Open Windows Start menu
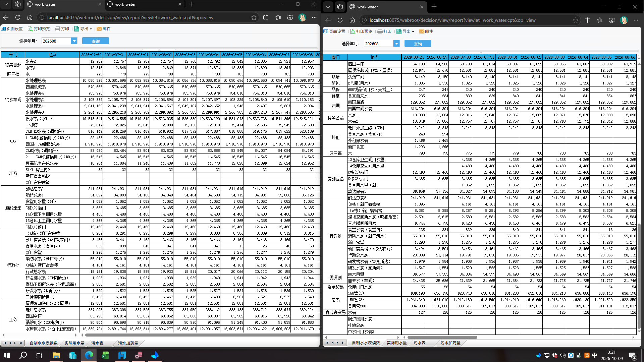Image resolution: width=644 pixels, height=362 pixels. click(x=7, y=355)
